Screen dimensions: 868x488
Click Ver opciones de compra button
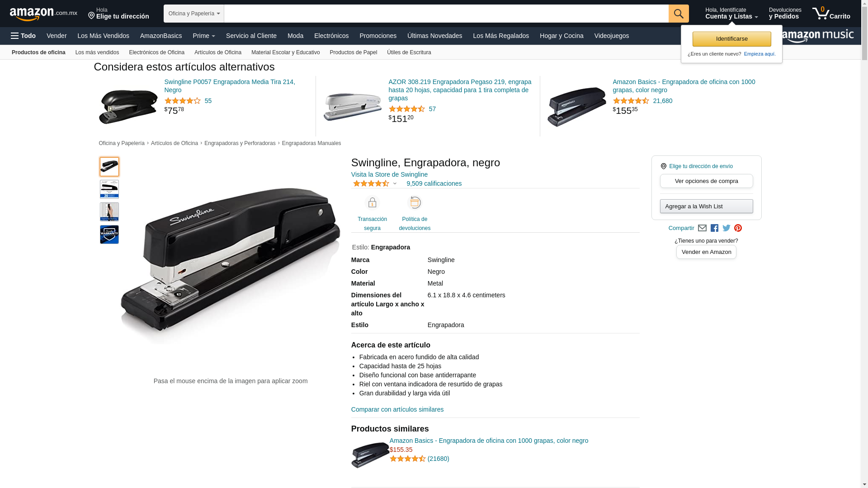coord(706,181)
